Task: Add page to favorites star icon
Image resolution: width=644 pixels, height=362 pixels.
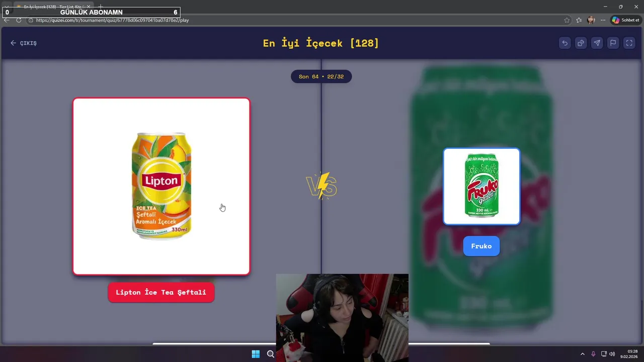Action: click(567, 20)
